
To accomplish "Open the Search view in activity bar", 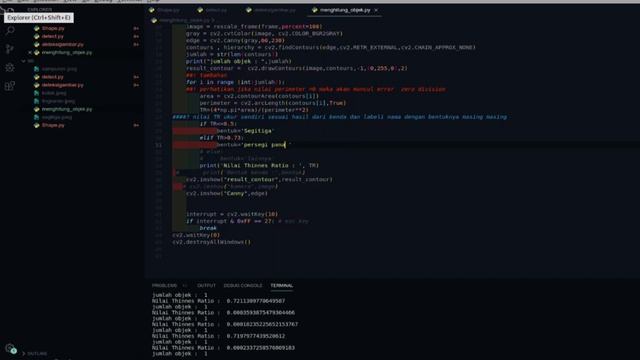I will 10,30.
